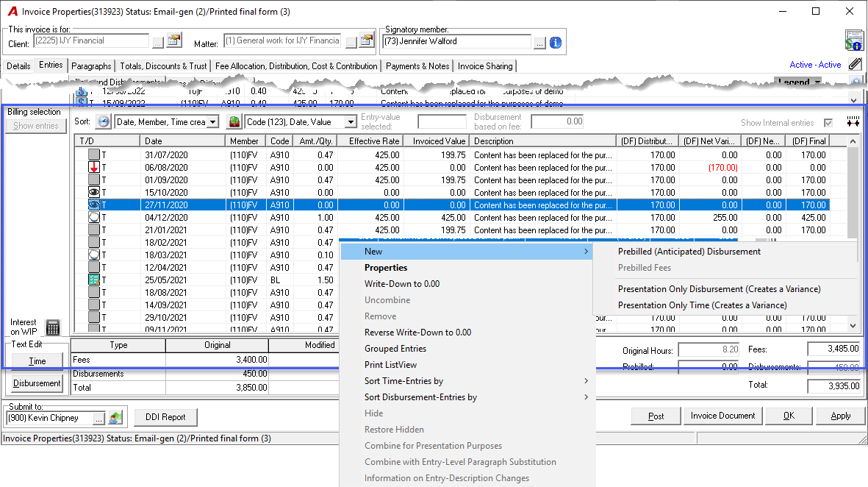This screenshot has width=868, height=487.
Task: Click the browse (...) button for Signatory member
Action: point(539,42)
